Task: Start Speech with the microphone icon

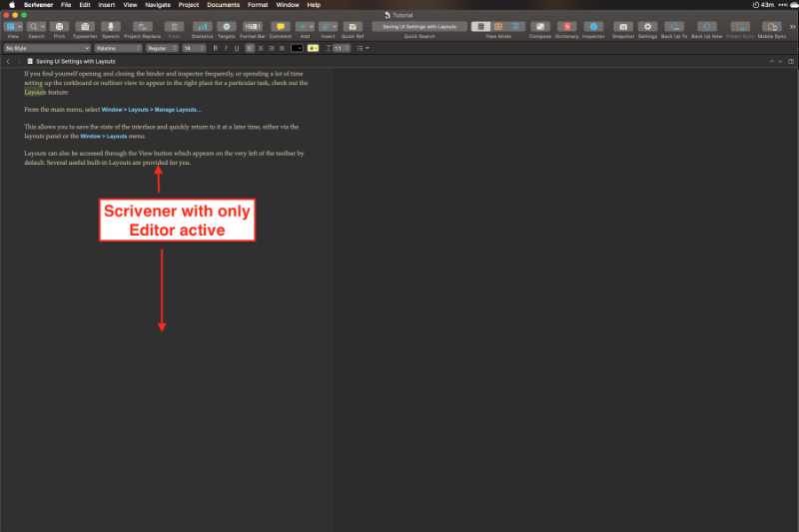Action: (111, 27)
